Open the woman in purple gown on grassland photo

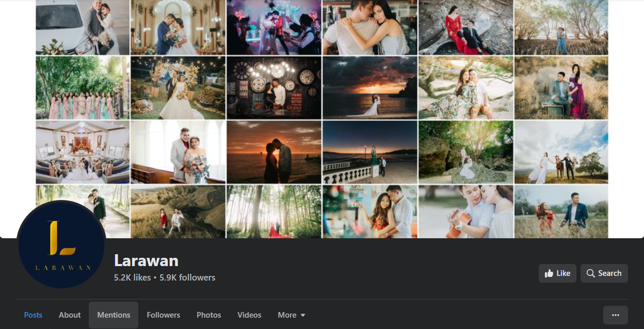coord(561,88)
